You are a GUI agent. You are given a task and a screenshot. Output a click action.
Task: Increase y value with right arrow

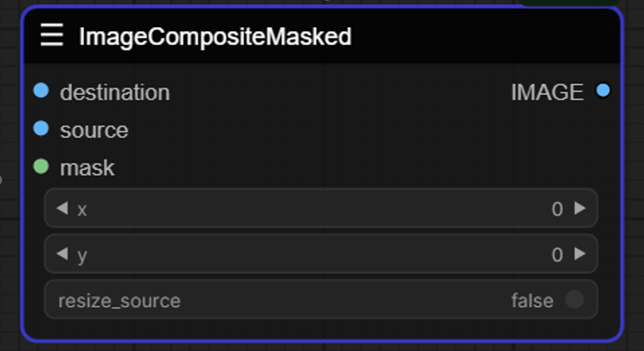tap(580, 253)
